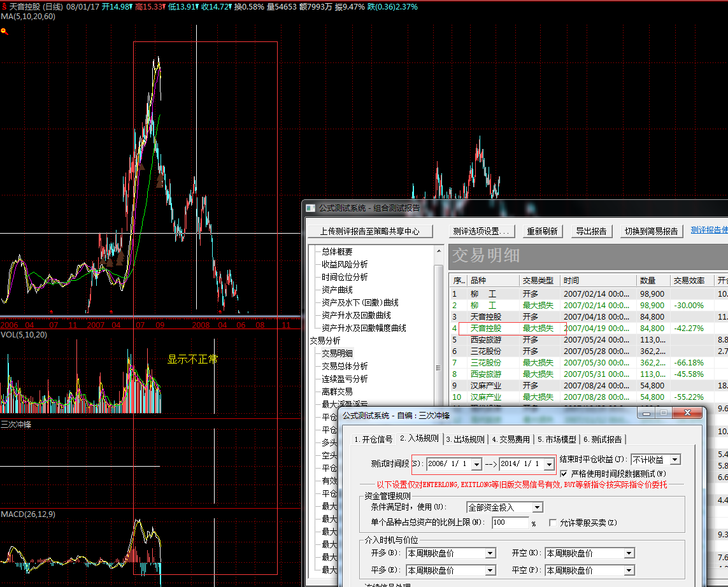Expand the 结束时平仓收益 combo box
Screen dimensions: 728x587
click(675, 460)
